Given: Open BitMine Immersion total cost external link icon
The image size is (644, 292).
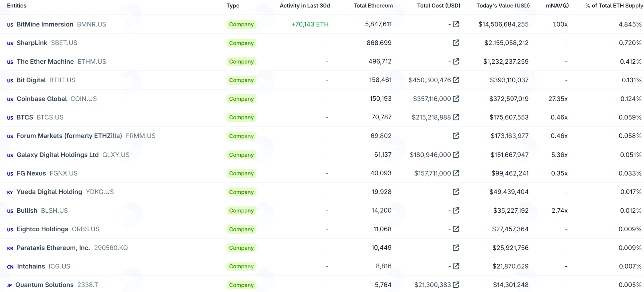Looking at the screenshot, I should point(456,24).
